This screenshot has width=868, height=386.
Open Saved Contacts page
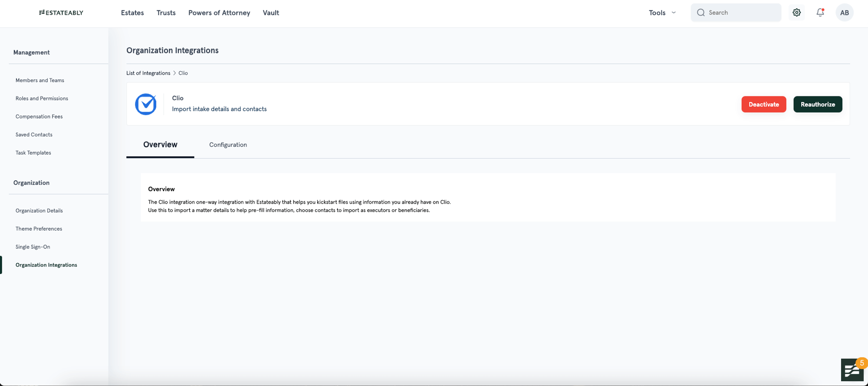34,135
